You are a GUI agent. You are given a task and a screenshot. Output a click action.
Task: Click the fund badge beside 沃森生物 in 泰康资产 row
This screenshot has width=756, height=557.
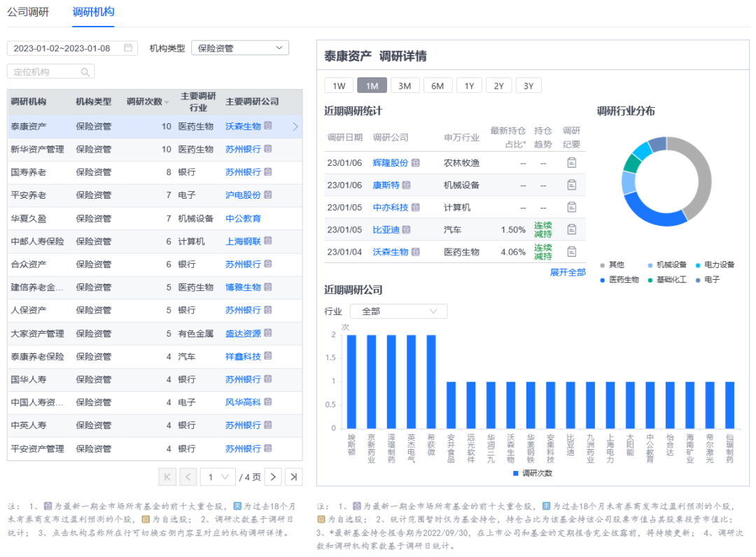(268, 126)
